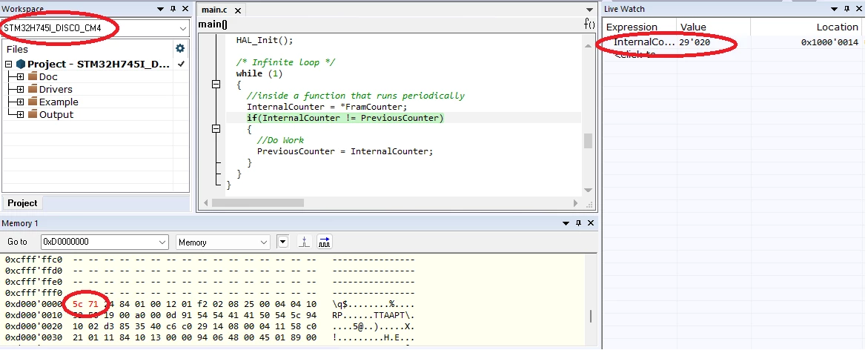The height and width of the screenshot is (350, 868).
Task: Open the Memory zone dropdown
Action: tap(223, 242)
